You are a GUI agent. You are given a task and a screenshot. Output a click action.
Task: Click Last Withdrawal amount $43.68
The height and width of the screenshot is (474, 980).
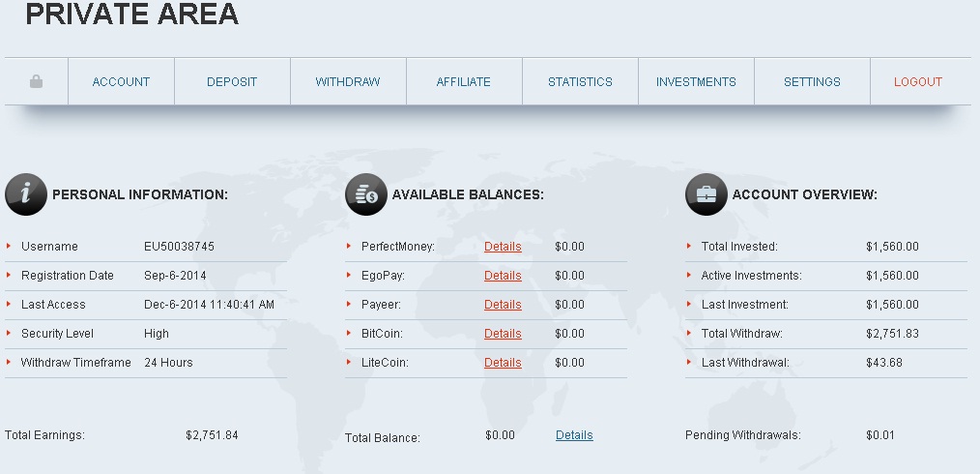883,362
